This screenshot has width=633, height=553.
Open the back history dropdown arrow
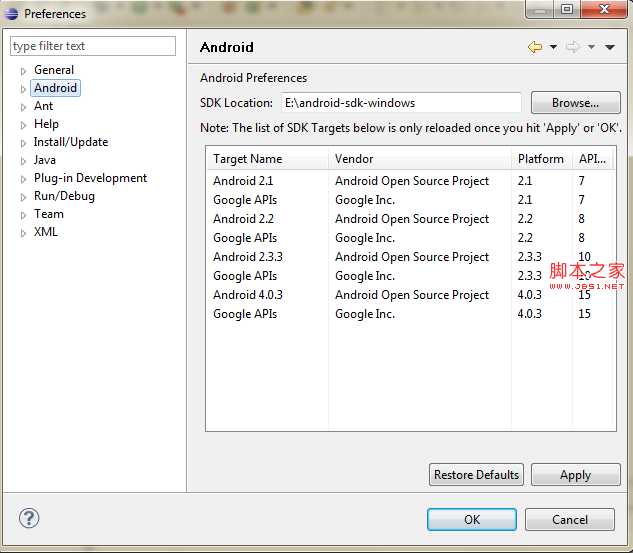coord(553,47)
